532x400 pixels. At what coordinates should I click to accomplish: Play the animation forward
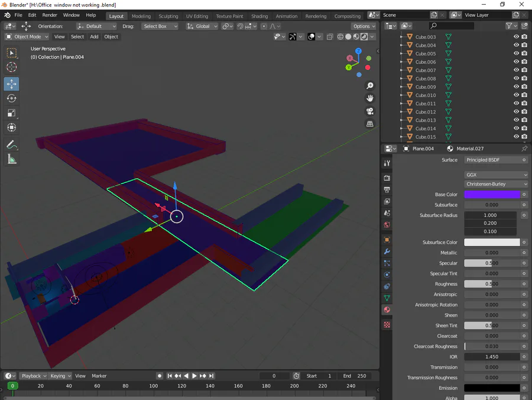coord(194,376)
